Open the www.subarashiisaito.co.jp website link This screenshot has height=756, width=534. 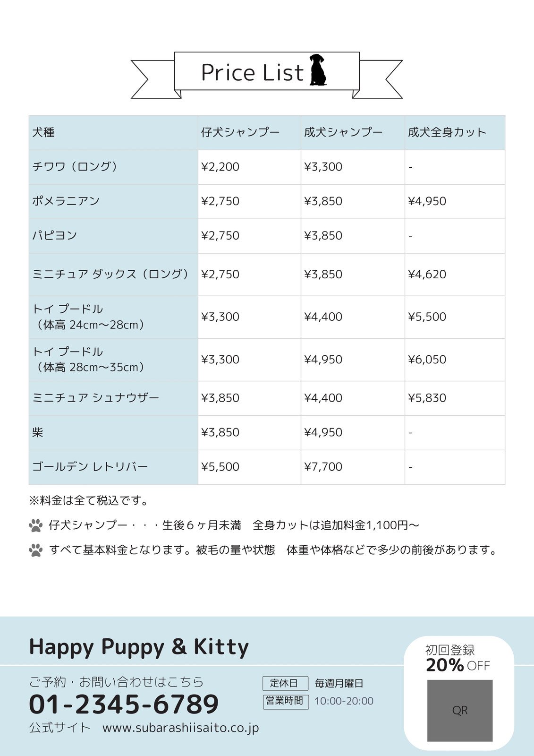[x=180, y=728]
